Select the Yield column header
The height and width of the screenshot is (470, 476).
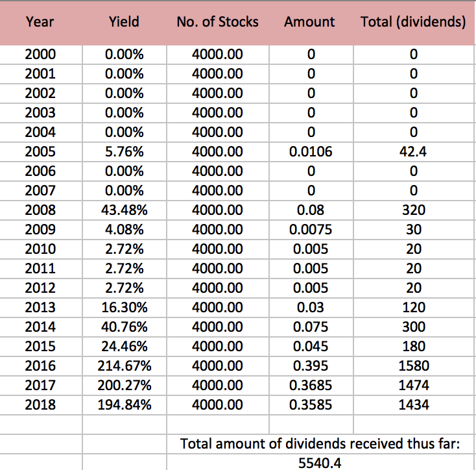[124, 22]
